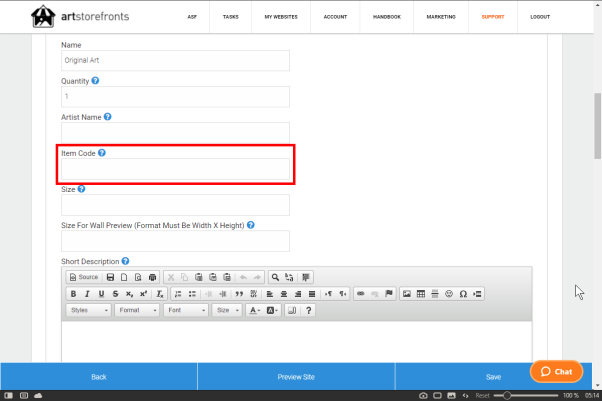Click into the Item Code input field
The image size is (602, 401).
pyautogui.click(x=176, y=171)
